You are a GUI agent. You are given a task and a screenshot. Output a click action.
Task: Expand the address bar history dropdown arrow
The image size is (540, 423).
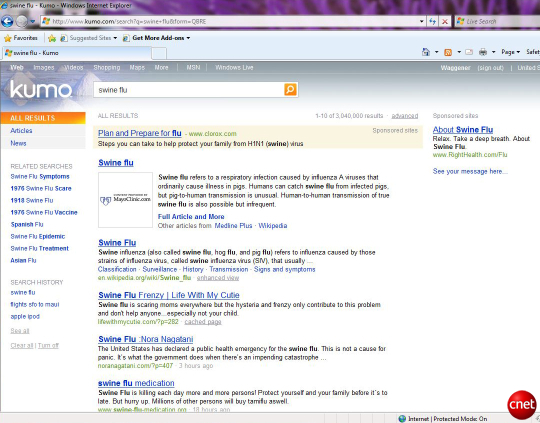422,21
